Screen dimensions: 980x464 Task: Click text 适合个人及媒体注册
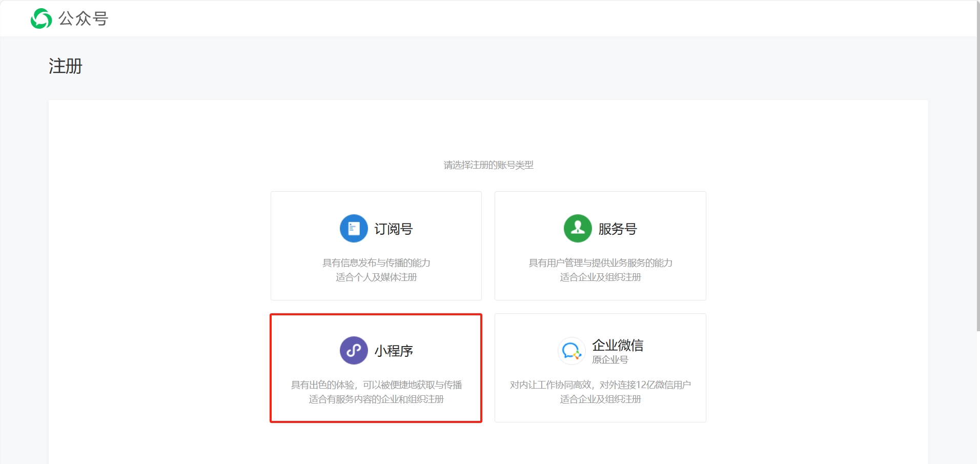pyautogui.click(x=376, y=277)
